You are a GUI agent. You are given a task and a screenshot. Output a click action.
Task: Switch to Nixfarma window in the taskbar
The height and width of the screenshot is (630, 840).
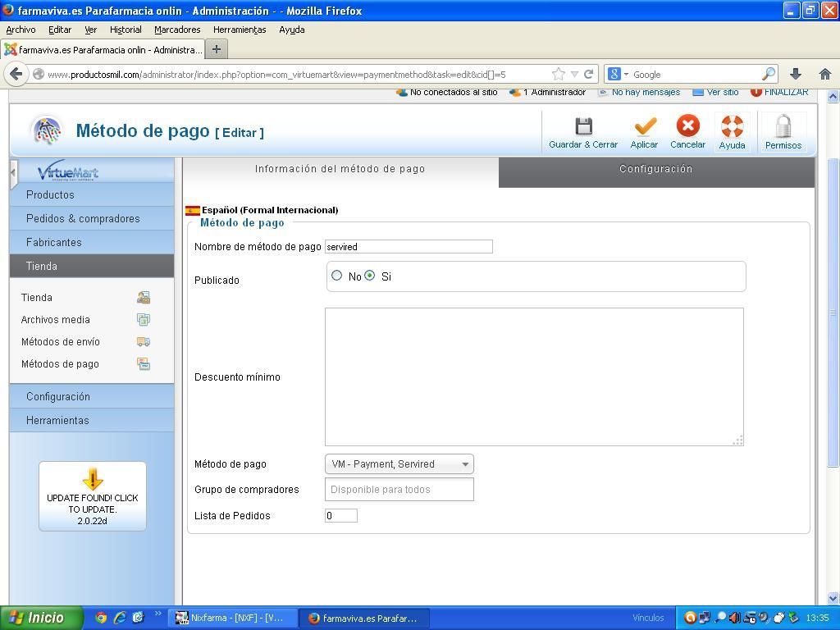click(232, 618)
